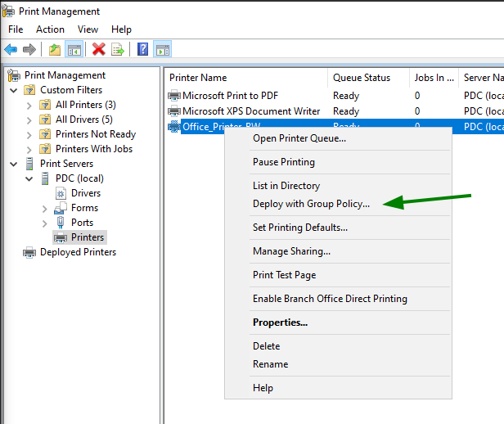Sort by Queue Status column header

[369, 78]
